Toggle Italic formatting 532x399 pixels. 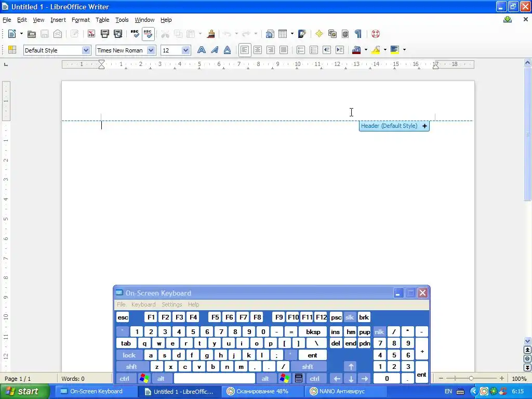click(215, 50)
